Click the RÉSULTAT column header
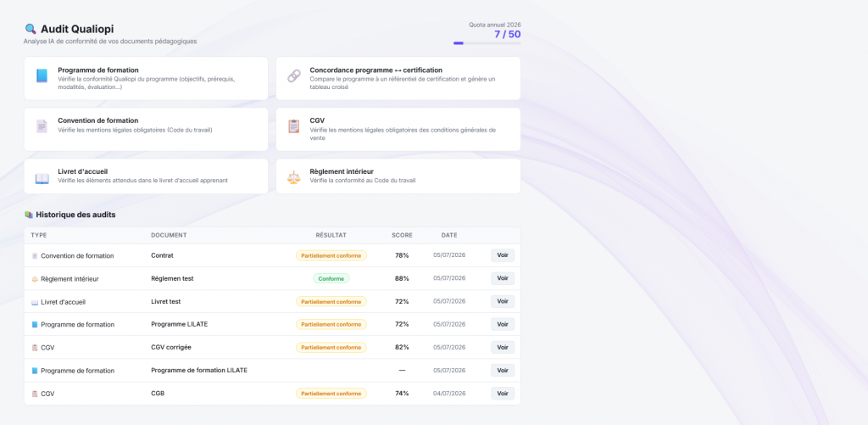 [x=331, y=236]
